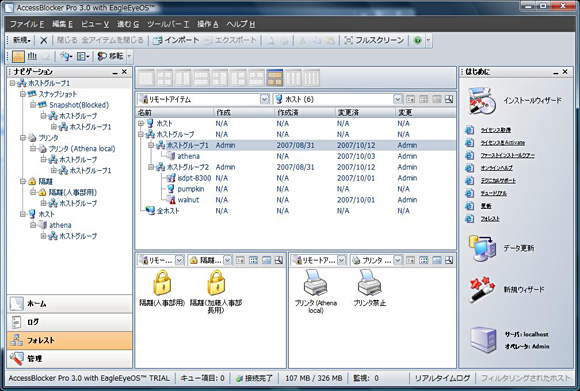The height and width of the screenshot is (391, 580).
Task: Click the フォレスト link in はじめに panel
Action: (490, 219)
